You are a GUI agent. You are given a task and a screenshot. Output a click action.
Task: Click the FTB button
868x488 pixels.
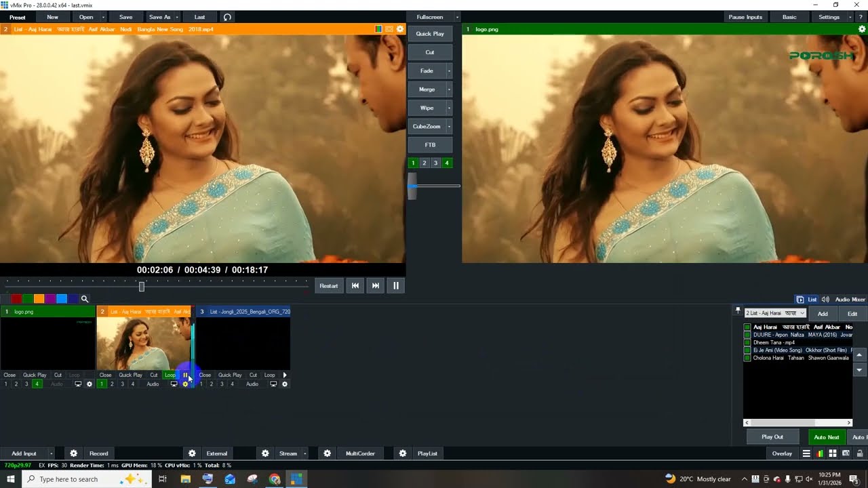click(x=430, y=145)
